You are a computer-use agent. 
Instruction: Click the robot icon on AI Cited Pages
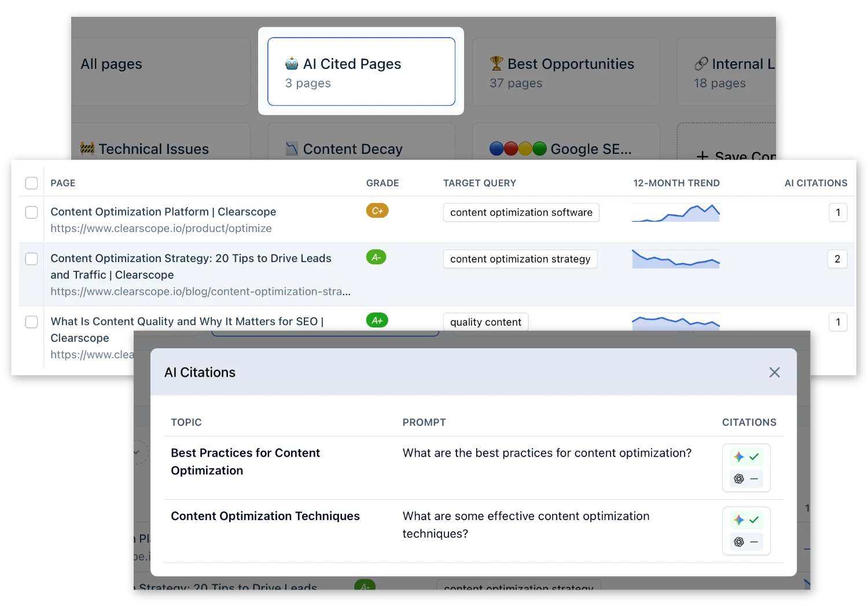pos(292,64)
